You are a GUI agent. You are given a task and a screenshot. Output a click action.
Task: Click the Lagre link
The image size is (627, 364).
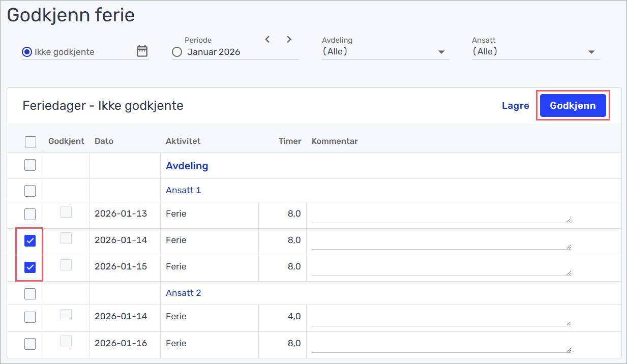[x=515, y=106]
